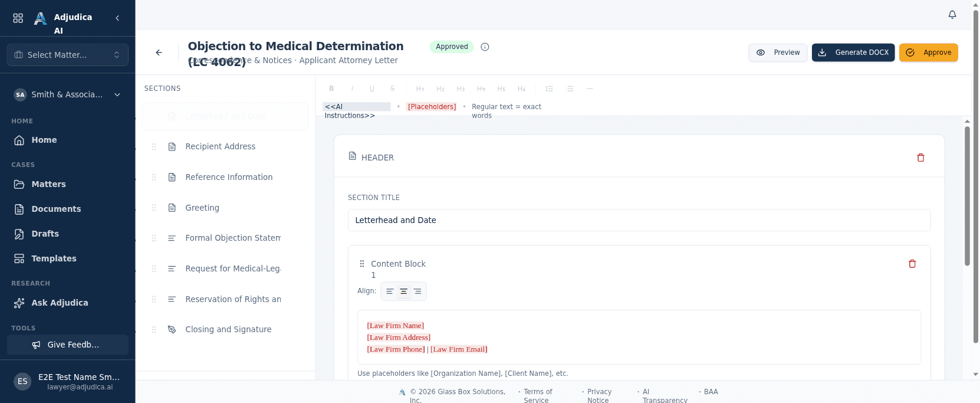
Task: Insert a numbered list
Action: tap(549, 89)
